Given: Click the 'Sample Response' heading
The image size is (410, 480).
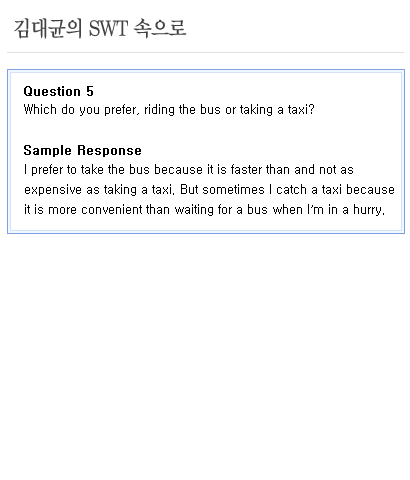Looking at the screenshot, I should (83, 150).
